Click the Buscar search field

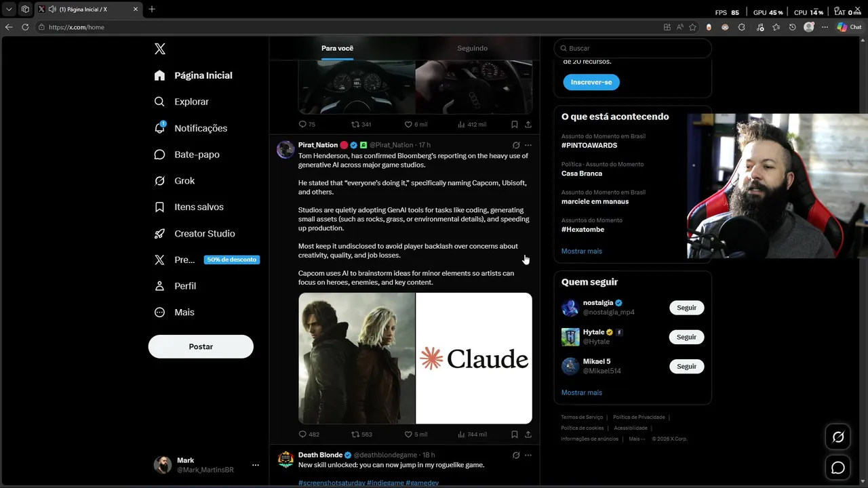(x=633, y=48)
